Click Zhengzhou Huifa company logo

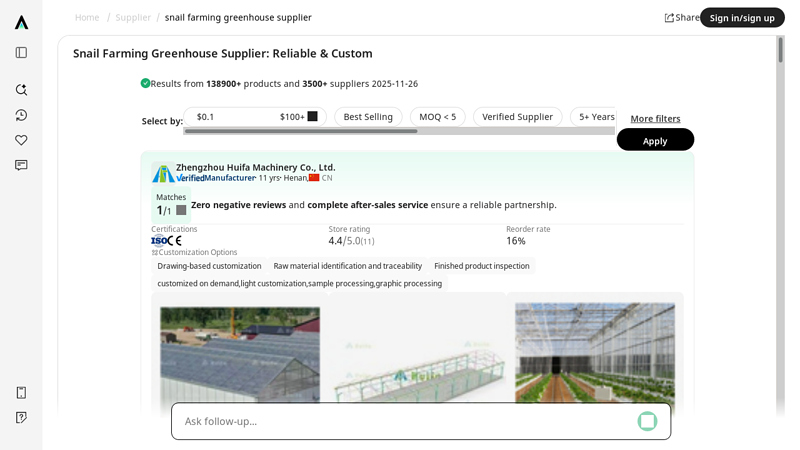[x=163, y=173]
